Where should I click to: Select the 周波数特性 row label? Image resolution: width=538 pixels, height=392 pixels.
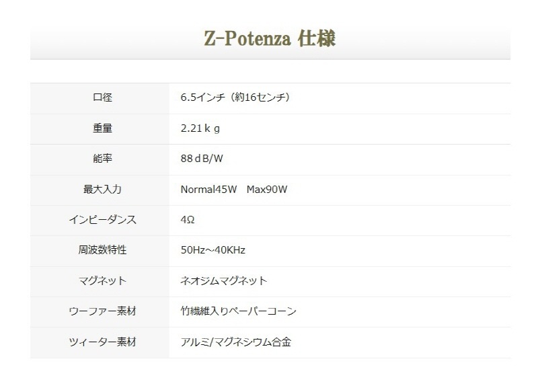[102, 250]
